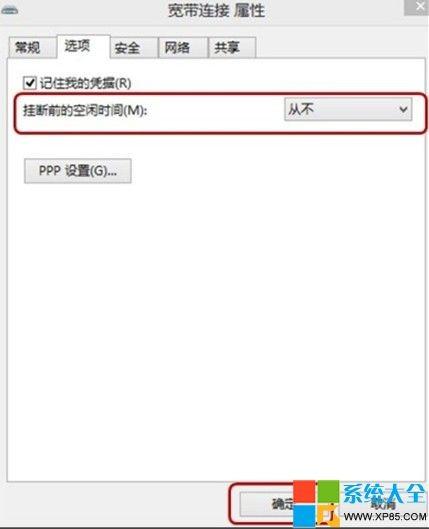Viewport: 429px width, 529px height.
Task: Click the colorful Windows logo watermark
Action: point(316,504)
